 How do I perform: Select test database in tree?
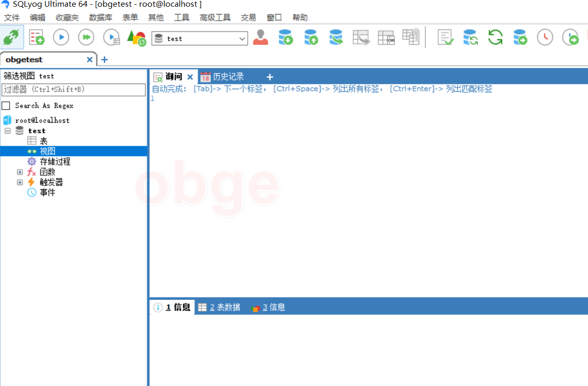click(37, 131)
